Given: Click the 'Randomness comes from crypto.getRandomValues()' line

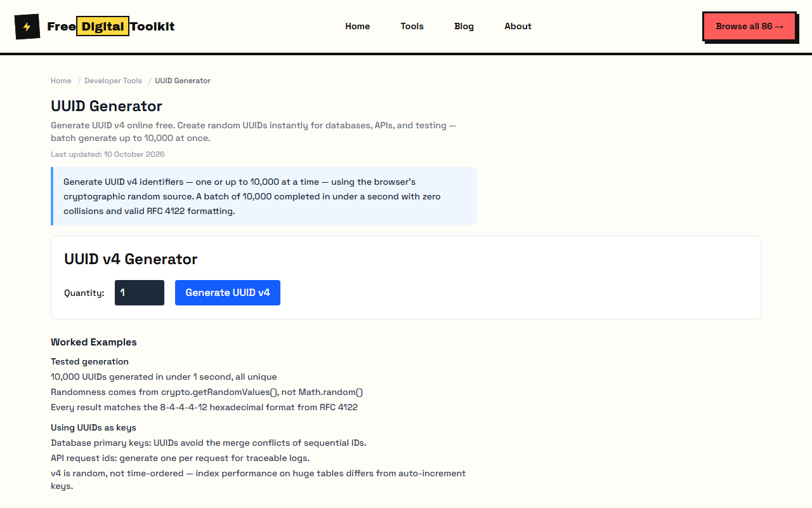Looking at the screenshot, I should (x=207, y=392).
